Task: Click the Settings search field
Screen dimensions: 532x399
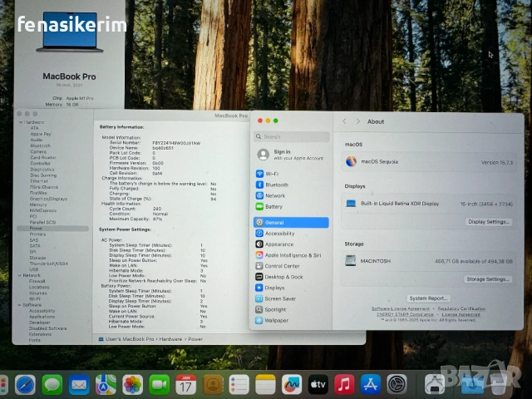Action: 292,136
